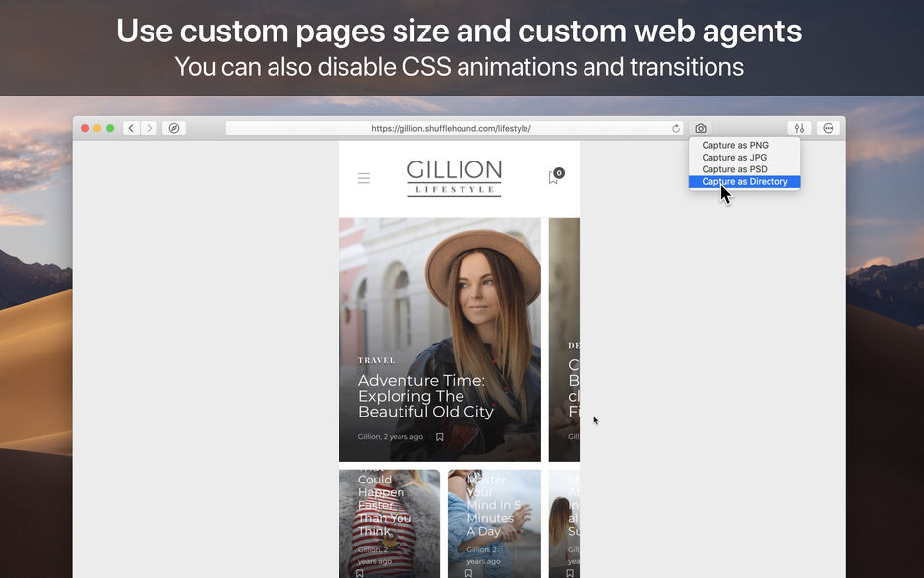Collapse the capture format dropdown
The image size is (924, 578).
coord(700,127)
